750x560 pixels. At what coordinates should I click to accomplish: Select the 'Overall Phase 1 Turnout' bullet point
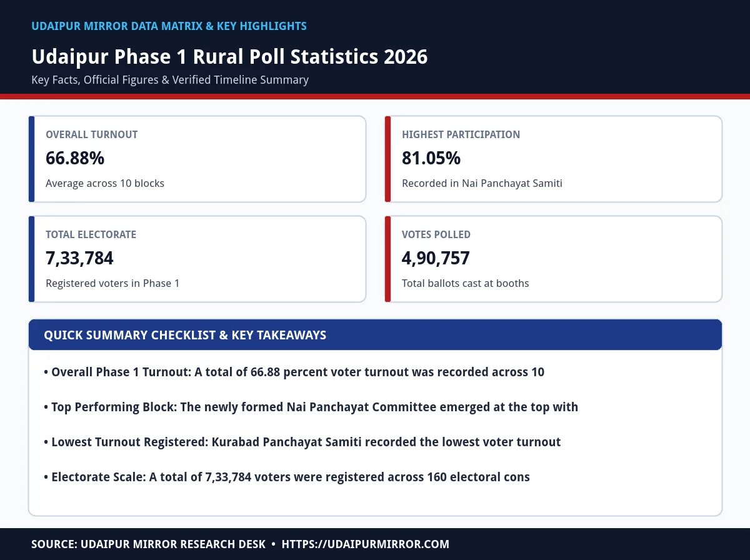[294, 372]
